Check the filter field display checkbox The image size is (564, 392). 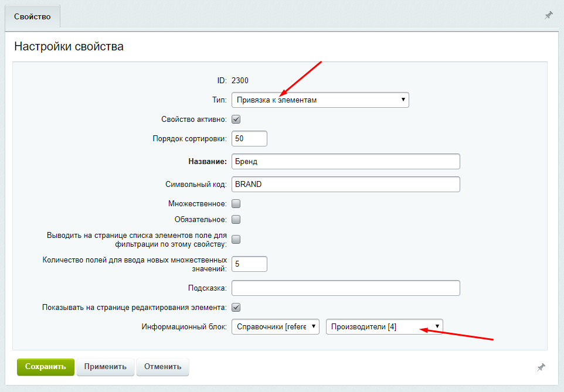236,240
